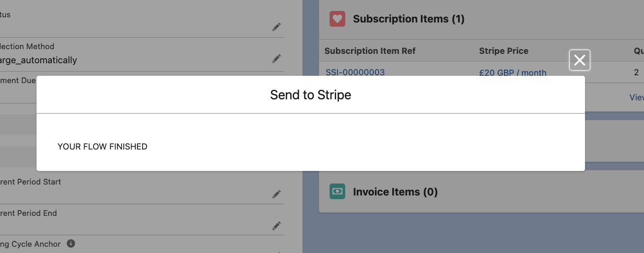Sort by the Stripe Price column header
644x253 pixels.
click(504, 51)
